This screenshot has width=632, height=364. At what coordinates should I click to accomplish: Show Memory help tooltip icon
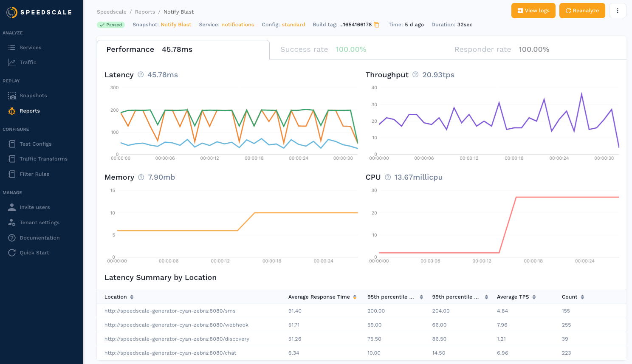pyautogui.click(x=141, y=177)
